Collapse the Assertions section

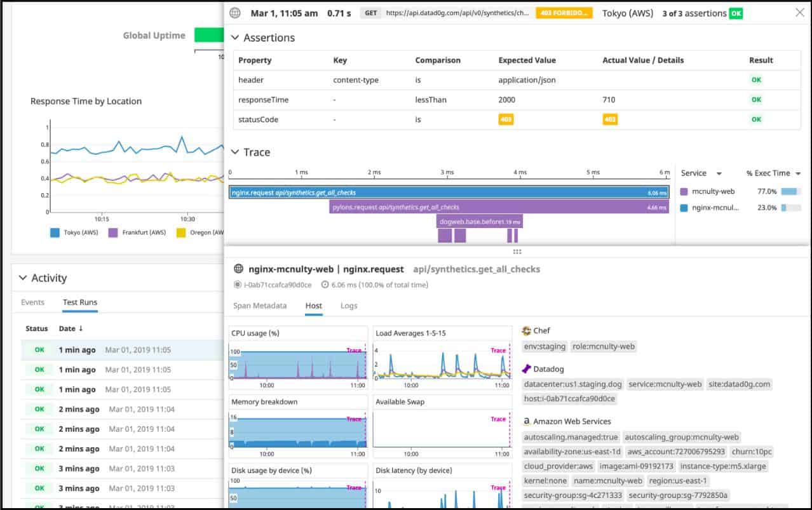pyautogui.click(x=235, y=38)
